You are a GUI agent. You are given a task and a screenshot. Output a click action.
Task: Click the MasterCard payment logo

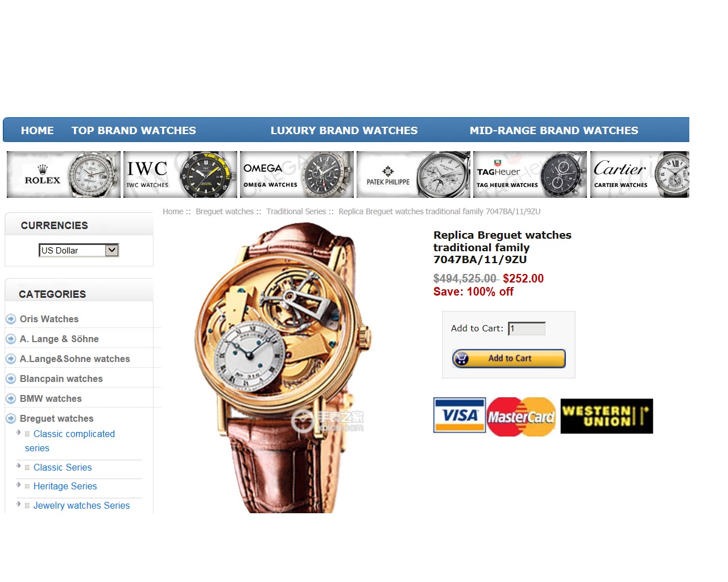pyautogui.click(x=521, y=417)
